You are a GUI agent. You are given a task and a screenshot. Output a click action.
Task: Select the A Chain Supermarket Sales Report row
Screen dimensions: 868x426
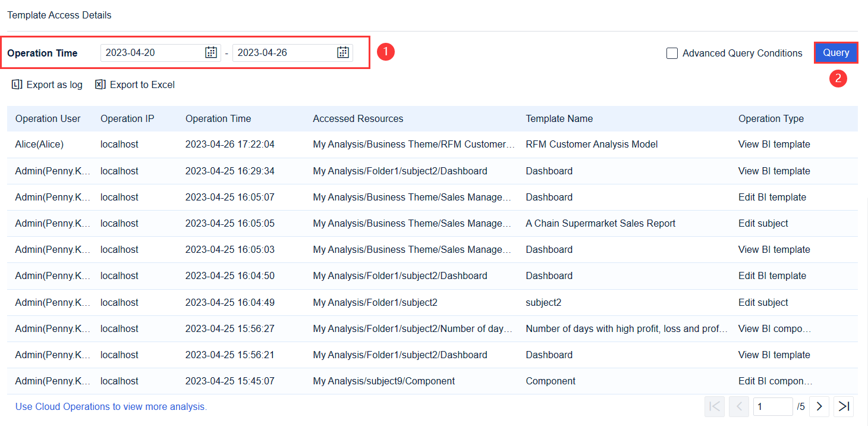pos(600,224)
